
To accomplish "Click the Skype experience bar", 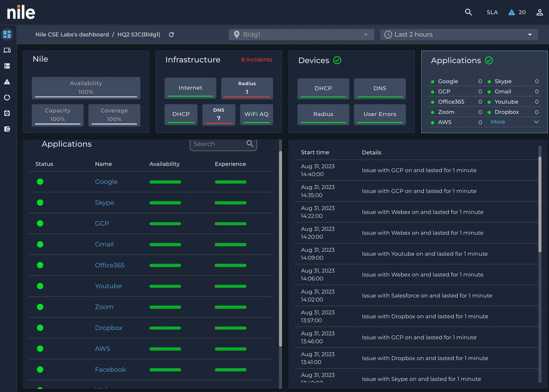I will tap(231, 203).
